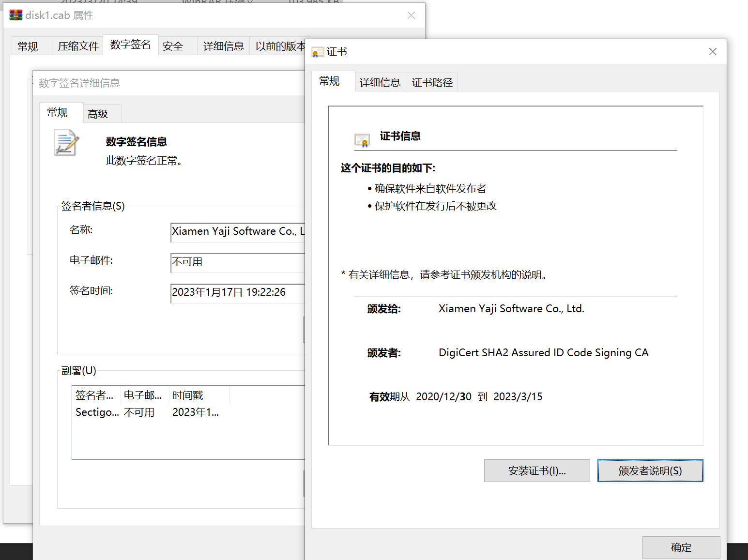
Task: Click the 不可用 cell in the Sectigo row
Action: pos(139,412)
